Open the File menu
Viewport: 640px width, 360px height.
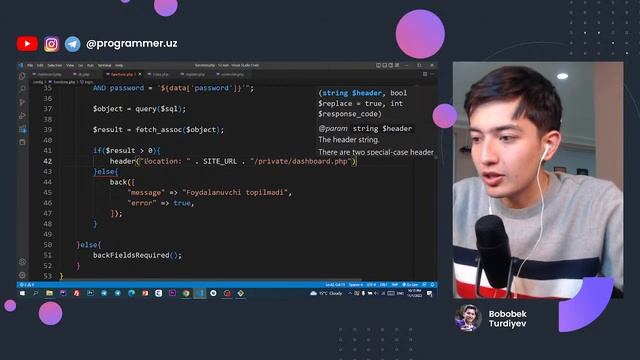point(30,65)
